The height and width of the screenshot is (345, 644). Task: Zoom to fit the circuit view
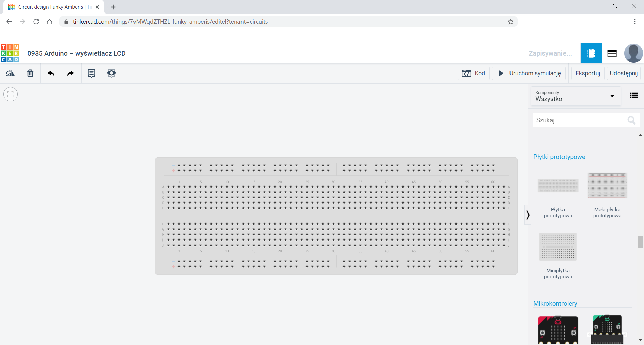coord(10,94)
